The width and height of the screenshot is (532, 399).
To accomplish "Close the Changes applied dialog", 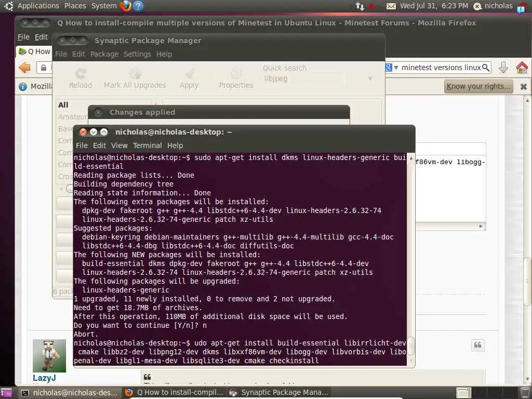I will pyautogui.click(x=98, y=112).
